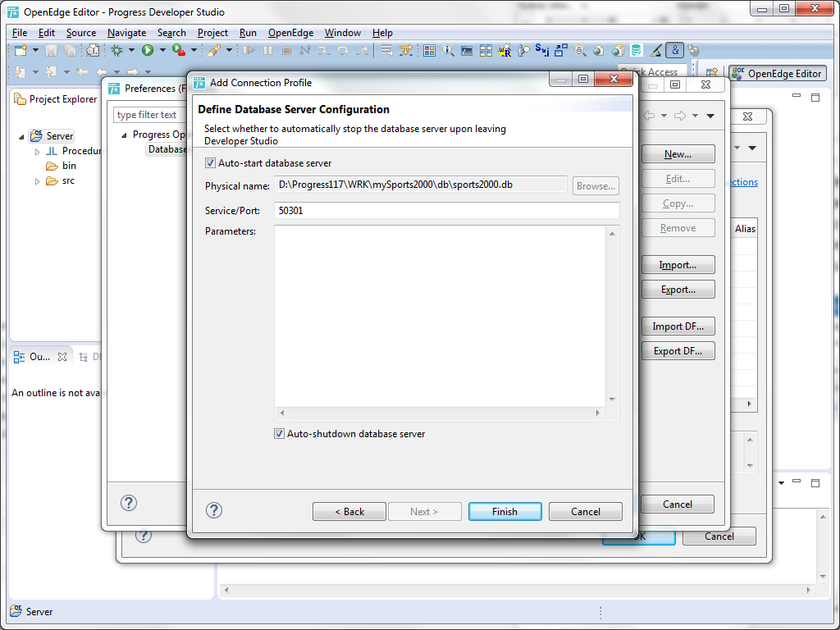Screen dimensions: 840x630
Task: Click the S-to-i translation icon in the toolbar
Action: click(x=542, y=50)
